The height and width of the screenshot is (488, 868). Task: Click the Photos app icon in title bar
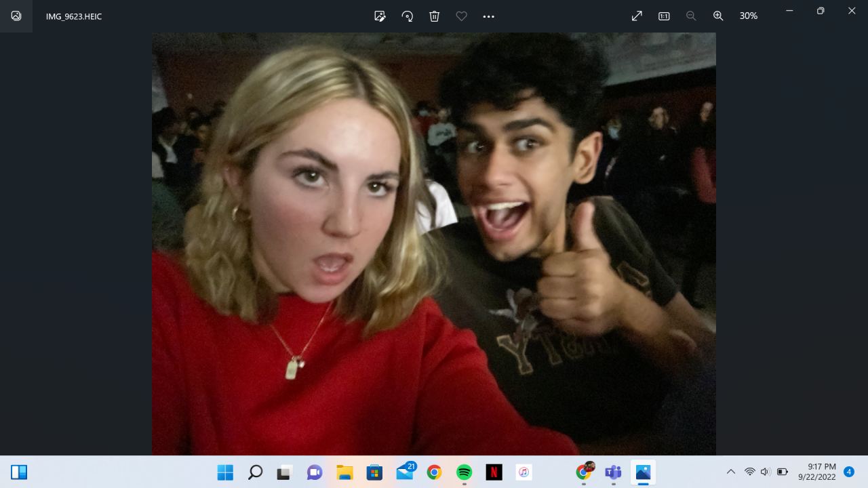[16, 16]
